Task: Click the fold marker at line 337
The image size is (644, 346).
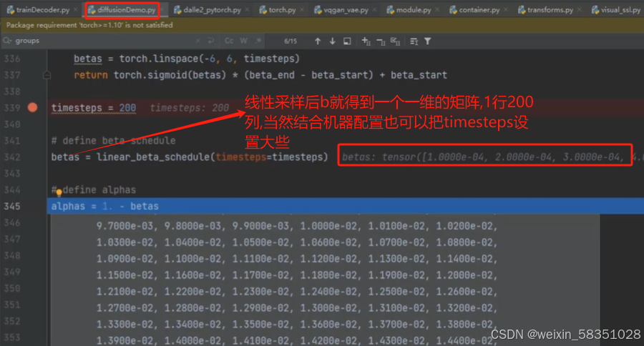Action: (x=47, y=75)
